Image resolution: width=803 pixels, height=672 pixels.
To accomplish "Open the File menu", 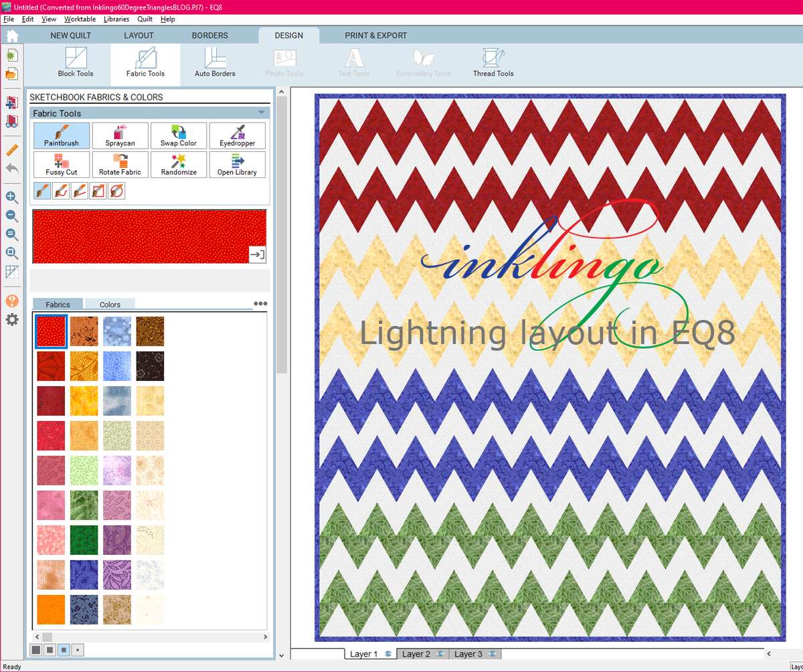I will (9, 19).
